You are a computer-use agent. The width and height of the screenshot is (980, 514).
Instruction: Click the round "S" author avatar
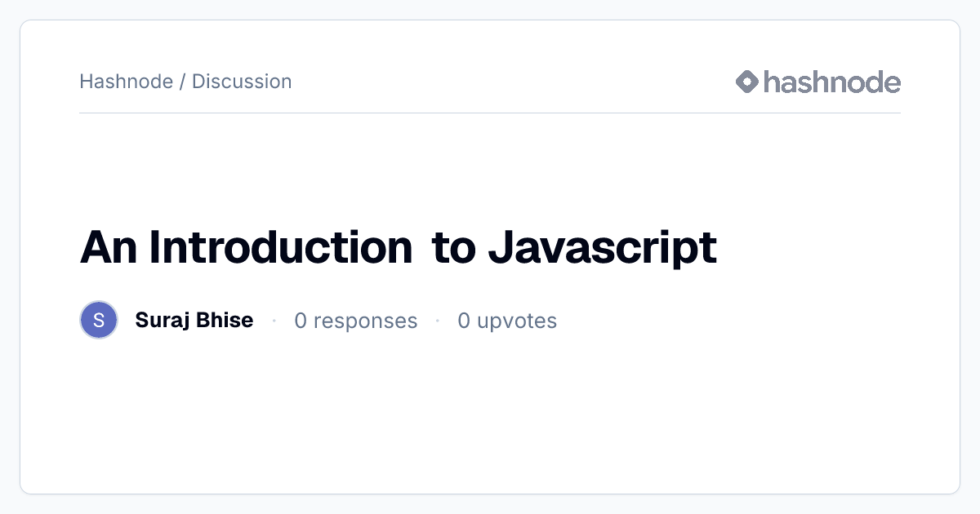click(x=99, y=320)
